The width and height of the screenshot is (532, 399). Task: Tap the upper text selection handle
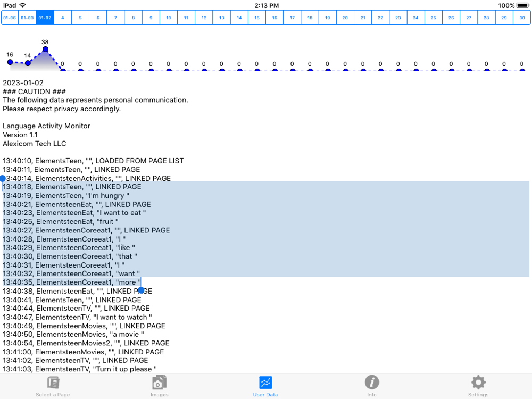tap(3, 178)
